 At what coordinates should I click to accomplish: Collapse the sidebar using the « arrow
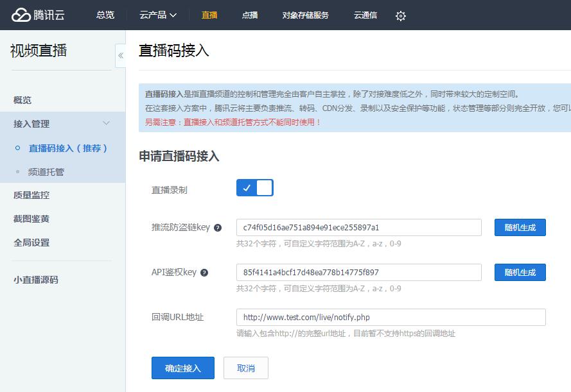(x=121, y=56)
